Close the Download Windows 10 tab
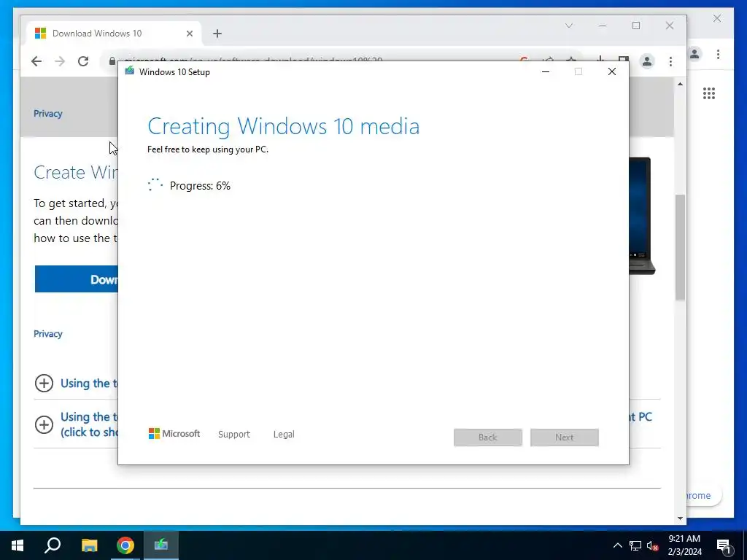 (x=190, y=34)
